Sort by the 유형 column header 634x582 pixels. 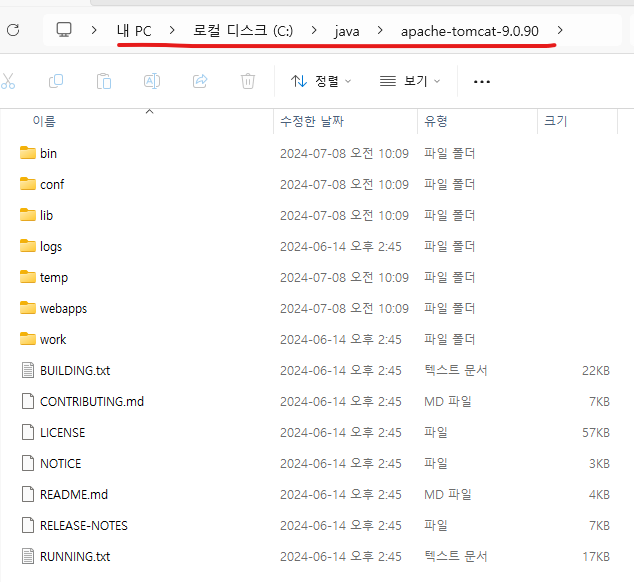(x=435, y=121)
